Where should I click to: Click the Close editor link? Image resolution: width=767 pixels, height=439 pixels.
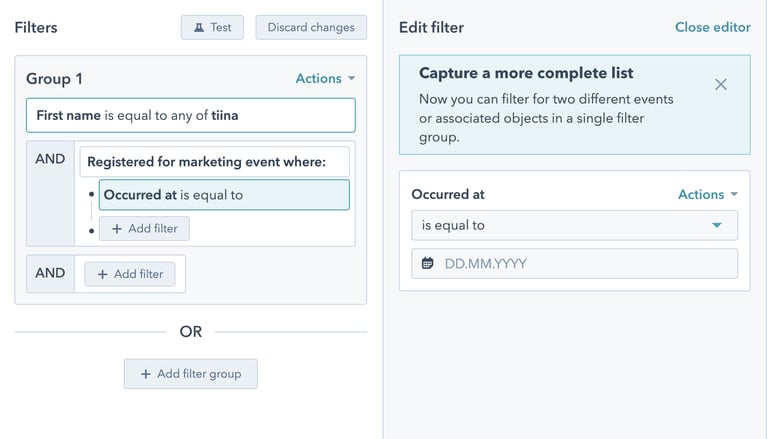[712, 28]
